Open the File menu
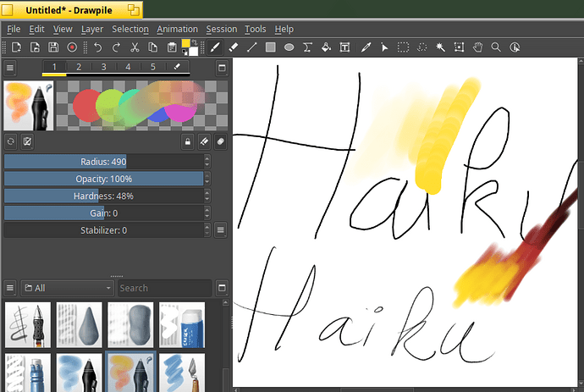The height and width of the screenshot is (392, 584). (14, 29)
